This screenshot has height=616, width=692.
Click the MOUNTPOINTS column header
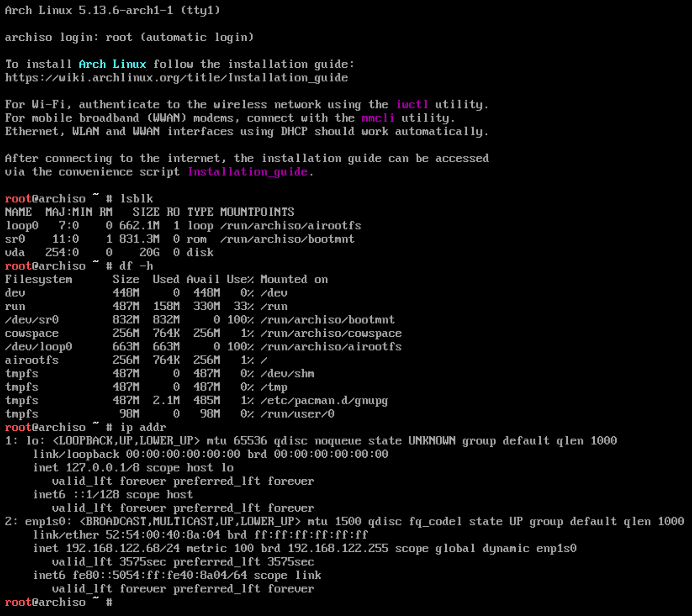point(257,212)
